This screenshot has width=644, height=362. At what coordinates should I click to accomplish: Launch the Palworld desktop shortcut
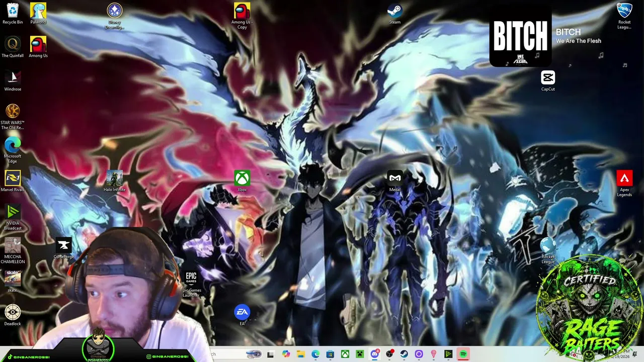click(x=38, y=14)
